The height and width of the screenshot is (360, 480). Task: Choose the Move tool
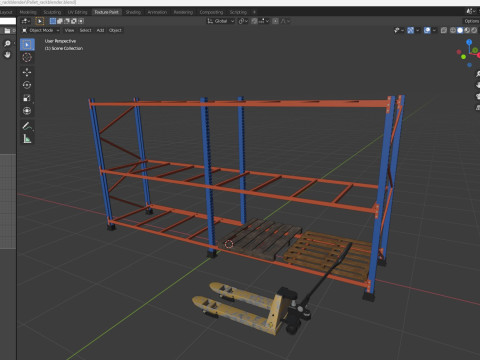click(27, 72)
